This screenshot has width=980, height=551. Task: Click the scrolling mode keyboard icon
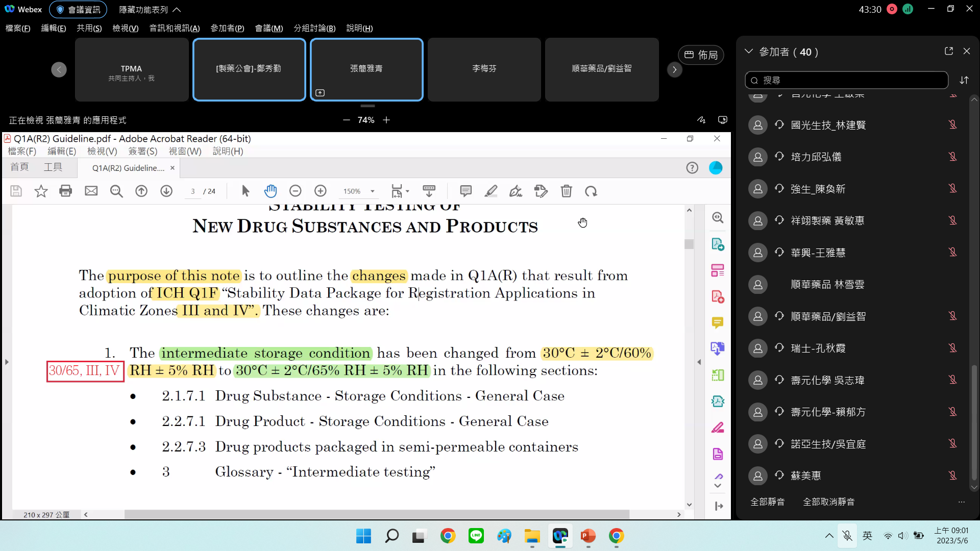(x=429, y=191)
